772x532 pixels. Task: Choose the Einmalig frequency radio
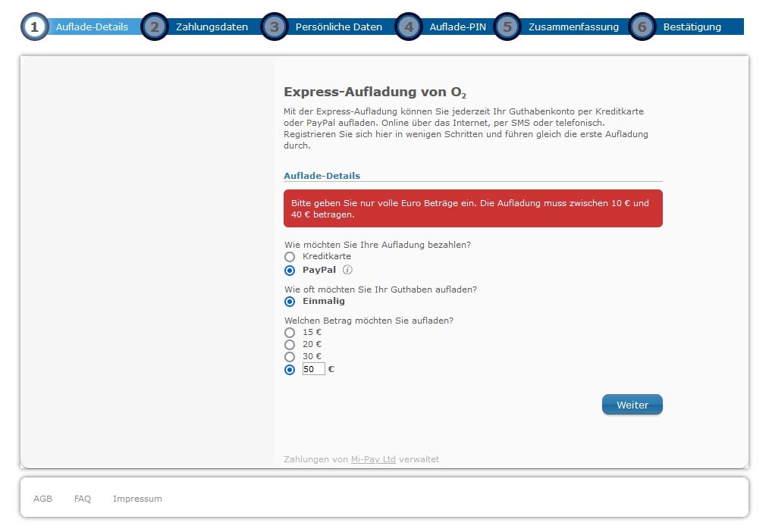(290, 301)
